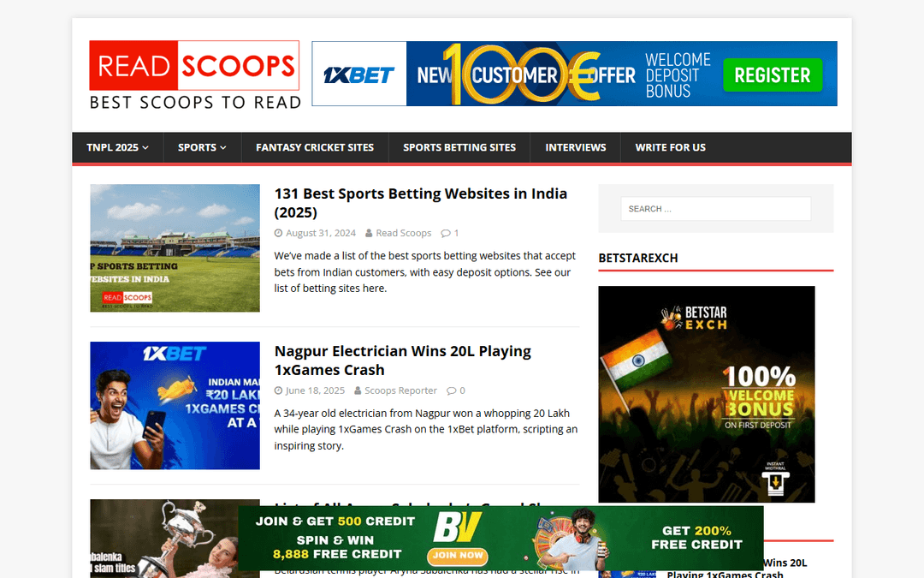Click the clock icon beside August 31, 2024

pos(278,233)
